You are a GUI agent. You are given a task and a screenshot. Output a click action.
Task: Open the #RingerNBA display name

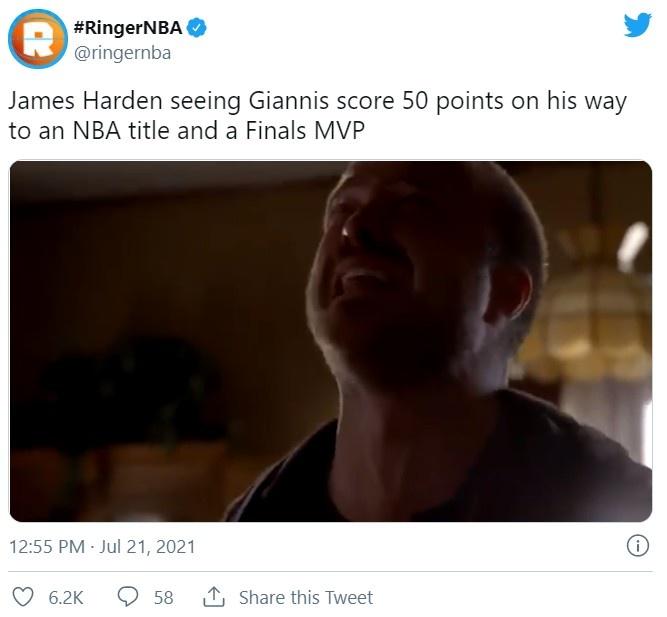click(x=128, y=28)
